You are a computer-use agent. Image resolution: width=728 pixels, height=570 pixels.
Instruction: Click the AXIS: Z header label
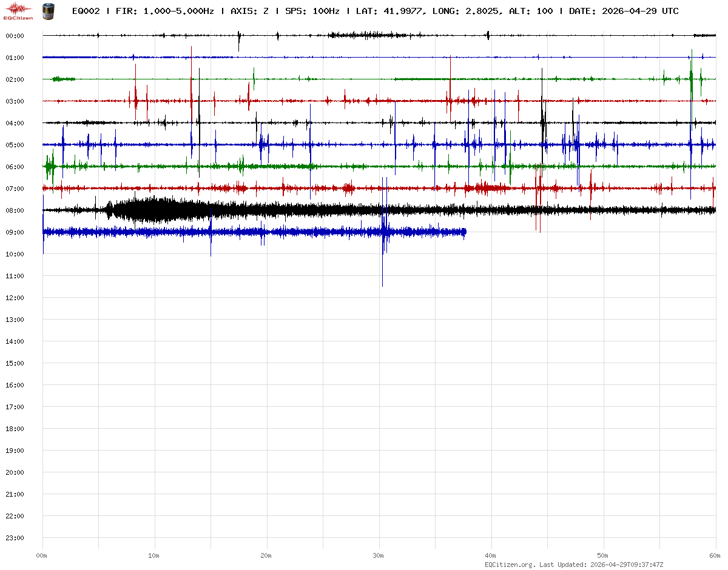[x=249, y=11]
